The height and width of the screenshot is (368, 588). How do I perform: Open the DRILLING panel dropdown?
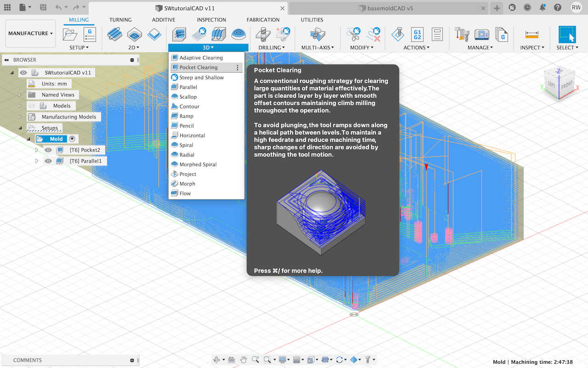click(271, 47)
